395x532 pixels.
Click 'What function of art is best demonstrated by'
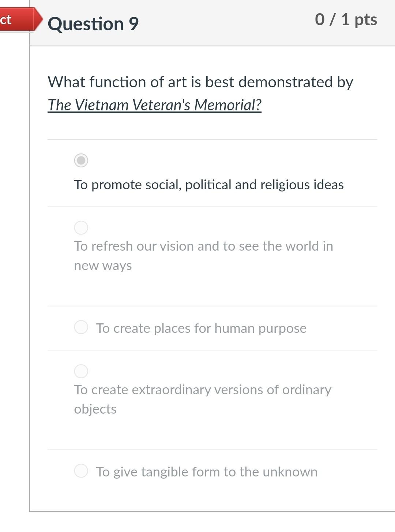click(200, 82)
